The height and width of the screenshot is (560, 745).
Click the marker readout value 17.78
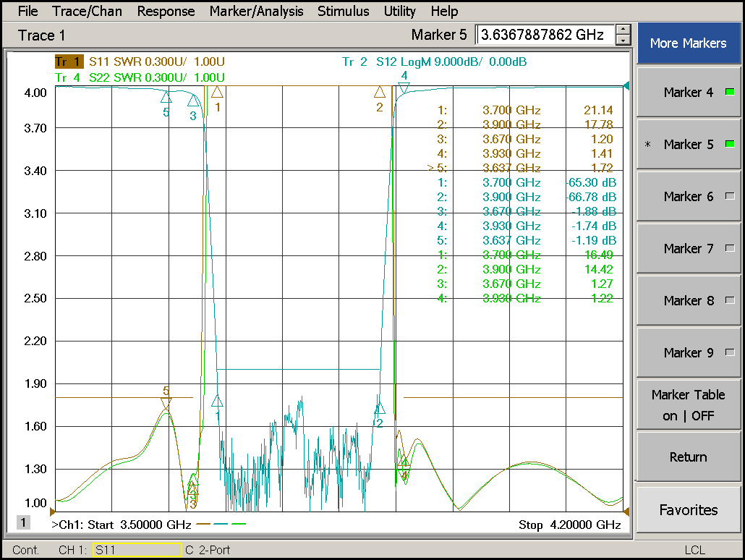(x=598, y=124)
